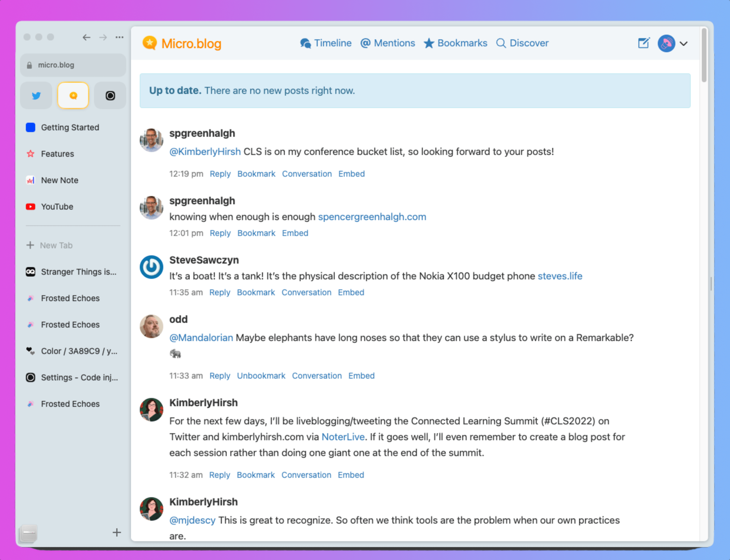Viewport: 730px width, 560px height.
Task: Click the browser forward arrow
Action: (103, 37)
